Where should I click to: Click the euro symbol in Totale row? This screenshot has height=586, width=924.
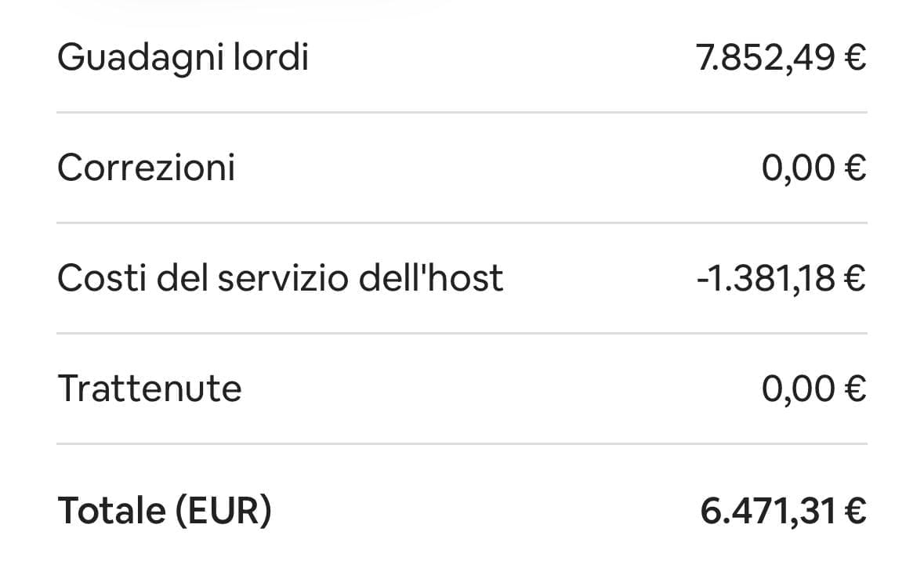point(855,511)
